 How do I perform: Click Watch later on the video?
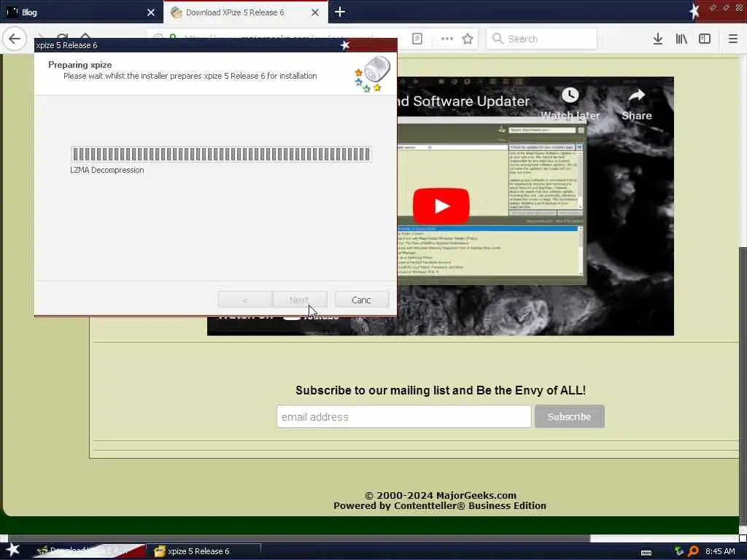(570, 104)
